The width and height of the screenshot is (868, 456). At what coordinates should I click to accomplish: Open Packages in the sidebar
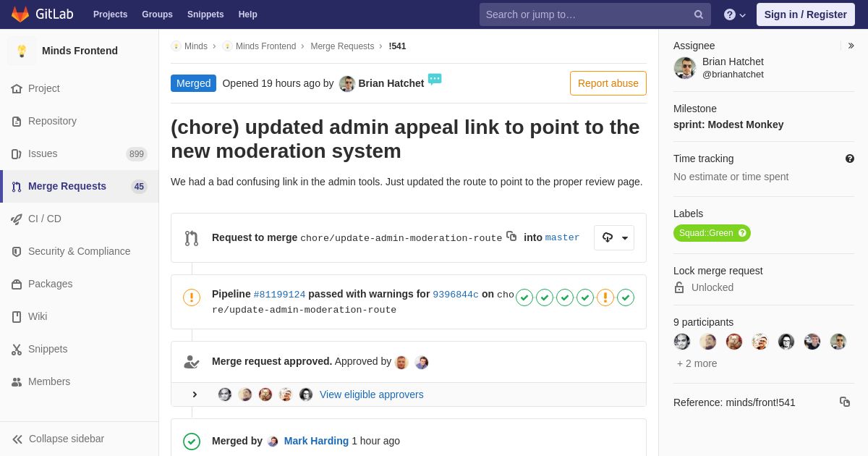click(x=80, y=284)
